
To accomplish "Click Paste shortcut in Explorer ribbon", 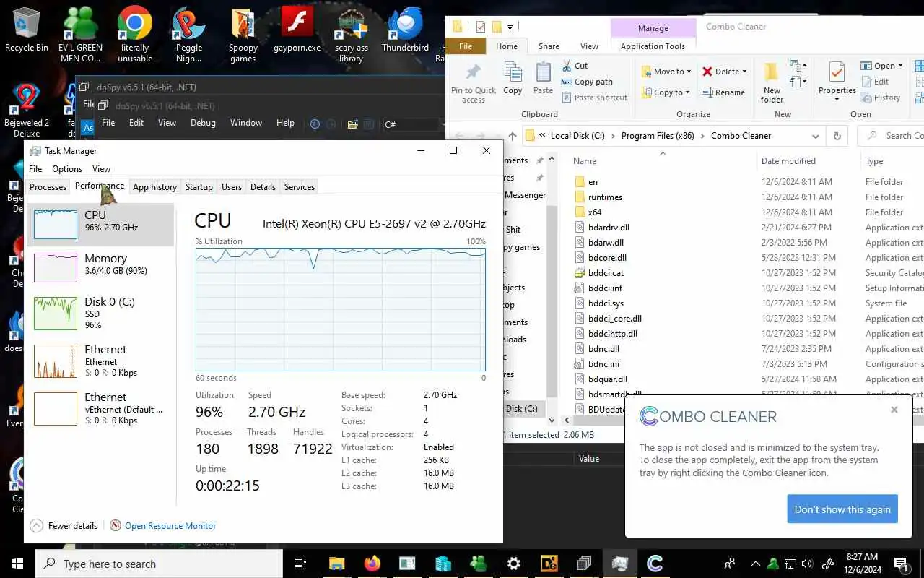I will [594, 98].
